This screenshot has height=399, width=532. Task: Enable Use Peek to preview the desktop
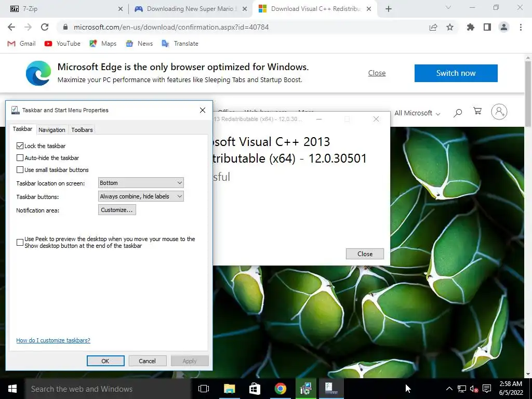[20, 242]
